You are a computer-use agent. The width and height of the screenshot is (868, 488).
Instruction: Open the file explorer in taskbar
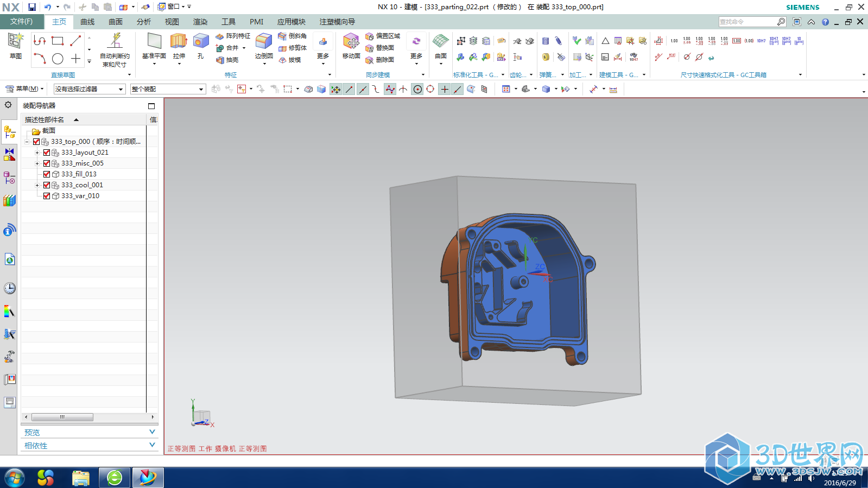click(x=81, y=478)
